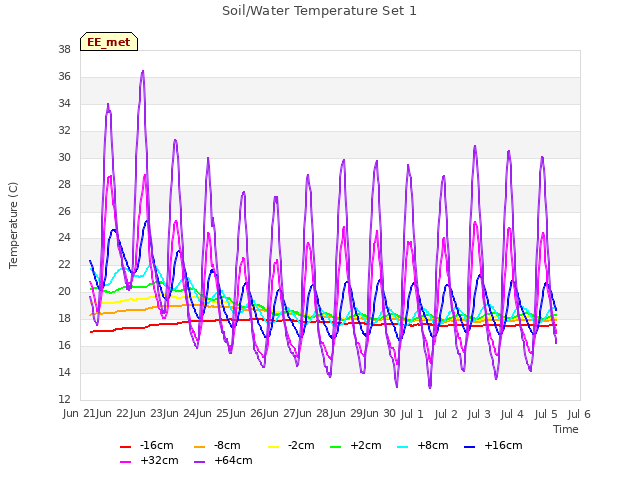Click the first +64cm peak near 34 on Jun 21
The width and height of the screenshot is (640, 480).
pos(108,105)
